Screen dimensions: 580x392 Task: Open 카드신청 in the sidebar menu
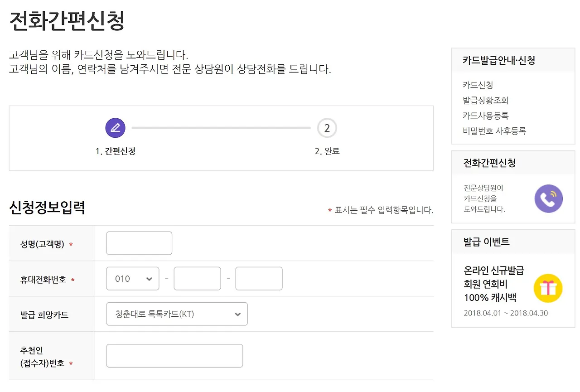478,85
